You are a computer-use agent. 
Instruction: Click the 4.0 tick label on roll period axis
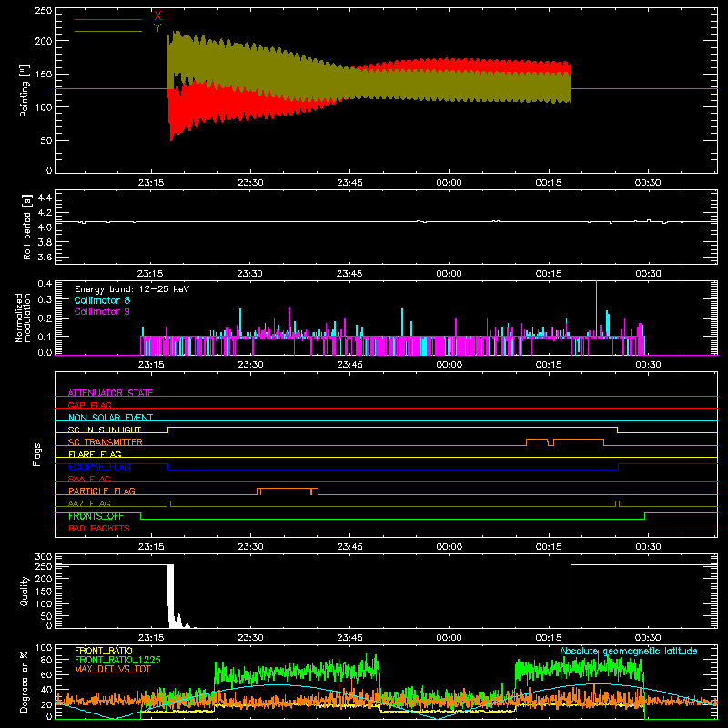45,227
